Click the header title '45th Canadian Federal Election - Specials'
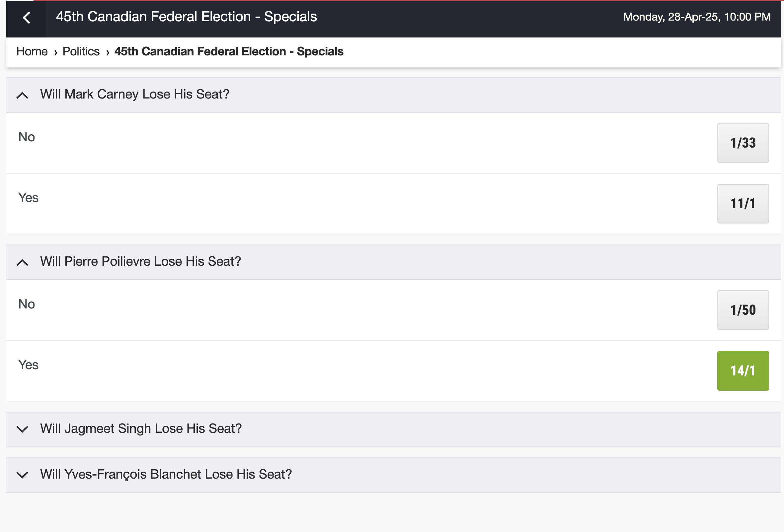 point(187,17)
